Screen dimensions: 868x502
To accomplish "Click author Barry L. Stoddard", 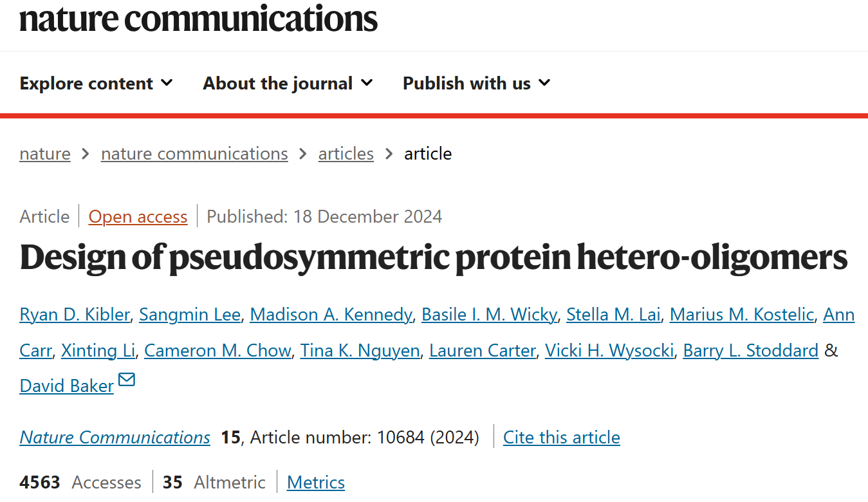I will point(750,351).
